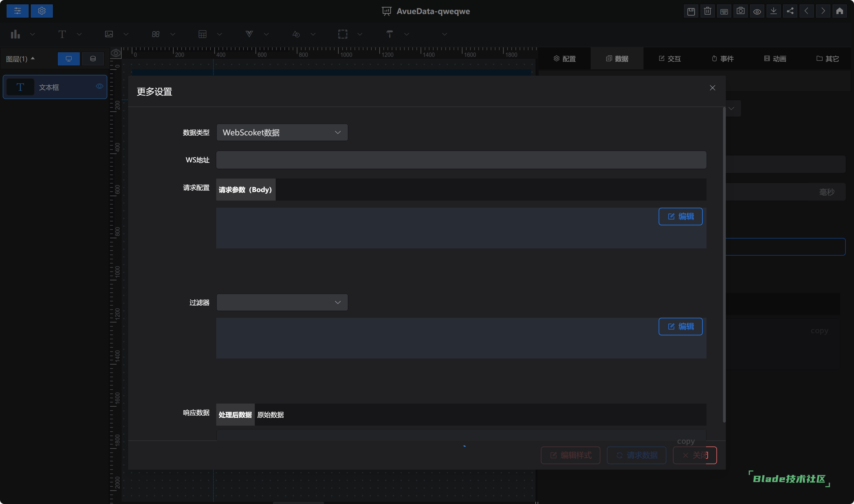Viewport: 854px width, 504px height.
Task: Click 编辑 button for request parameters
Action: [680, 216]
